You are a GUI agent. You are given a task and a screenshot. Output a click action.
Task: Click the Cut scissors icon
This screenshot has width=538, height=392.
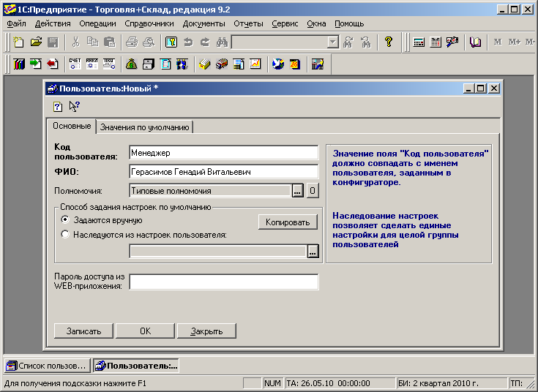click(75, 42)
